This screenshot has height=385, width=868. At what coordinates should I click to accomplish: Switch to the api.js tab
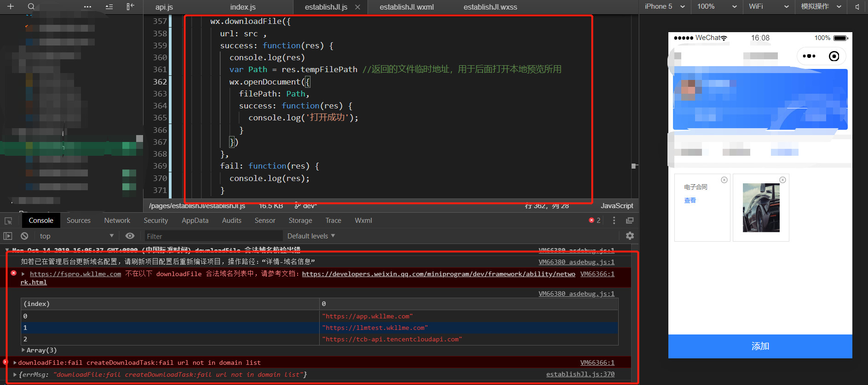click(x=164, y=7)
